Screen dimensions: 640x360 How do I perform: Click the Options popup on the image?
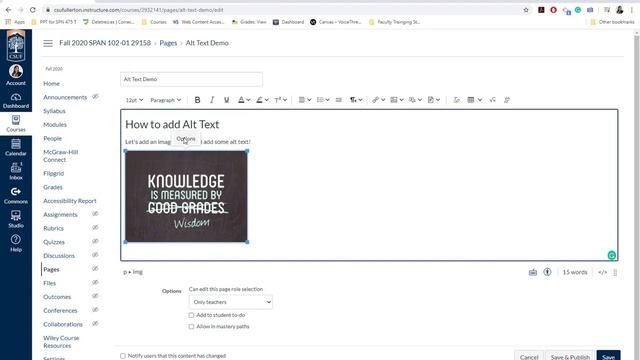tap(186, 139)
